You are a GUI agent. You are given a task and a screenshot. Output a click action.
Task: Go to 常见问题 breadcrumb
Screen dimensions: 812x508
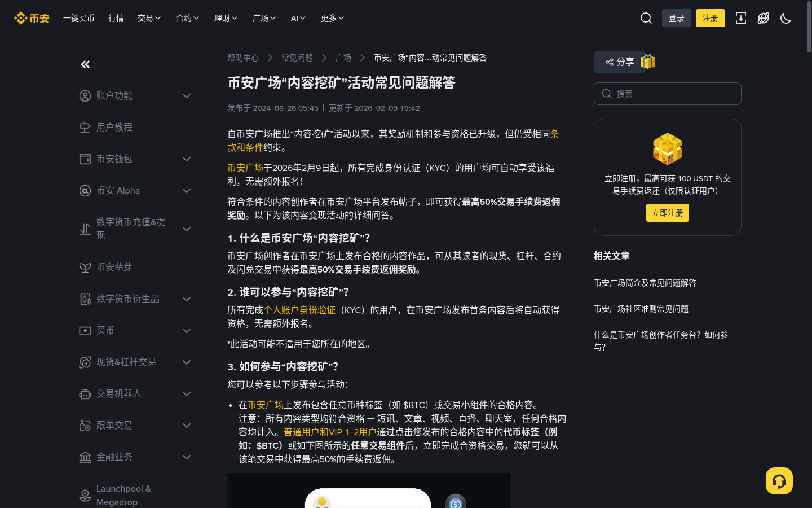pos(297,58)
